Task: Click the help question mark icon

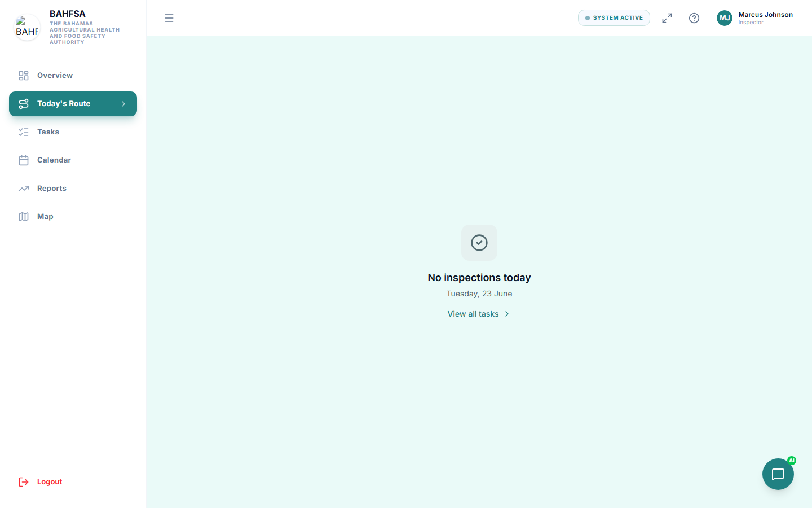Action: click(x=694, y=18)
